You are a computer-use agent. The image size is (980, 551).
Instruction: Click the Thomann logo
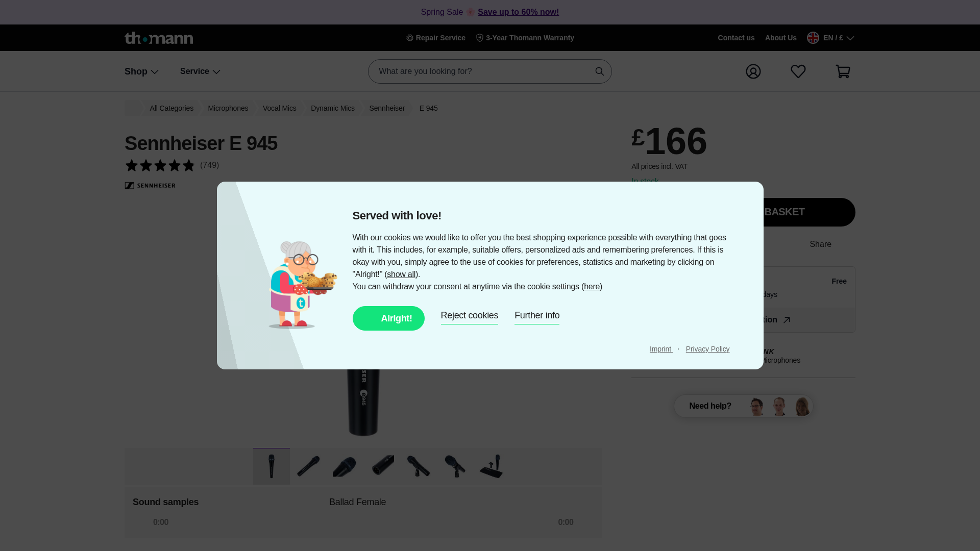(x=158, y=38)
